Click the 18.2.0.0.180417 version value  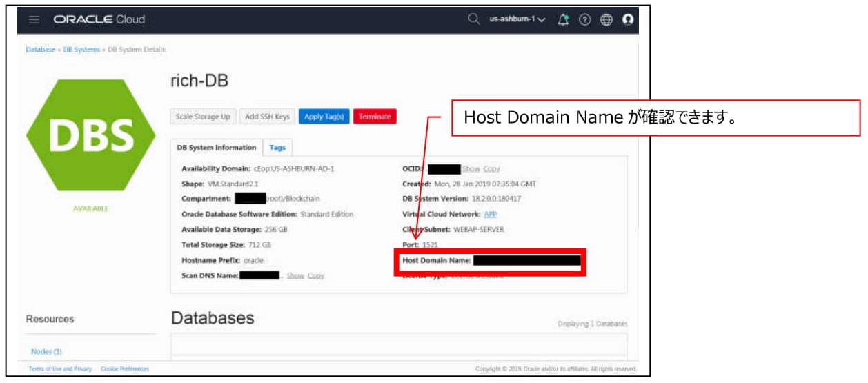point(497,199)
